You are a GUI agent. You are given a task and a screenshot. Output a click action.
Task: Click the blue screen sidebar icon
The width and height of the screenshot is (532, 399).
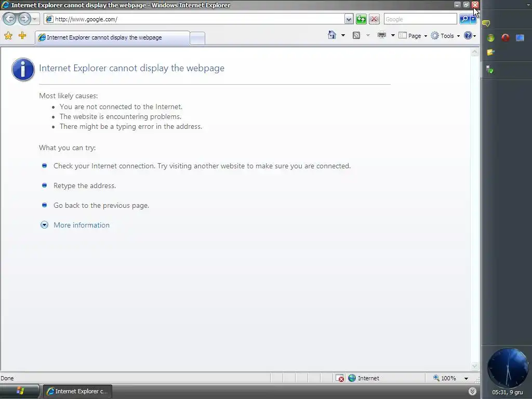click(x=520, y=37)
